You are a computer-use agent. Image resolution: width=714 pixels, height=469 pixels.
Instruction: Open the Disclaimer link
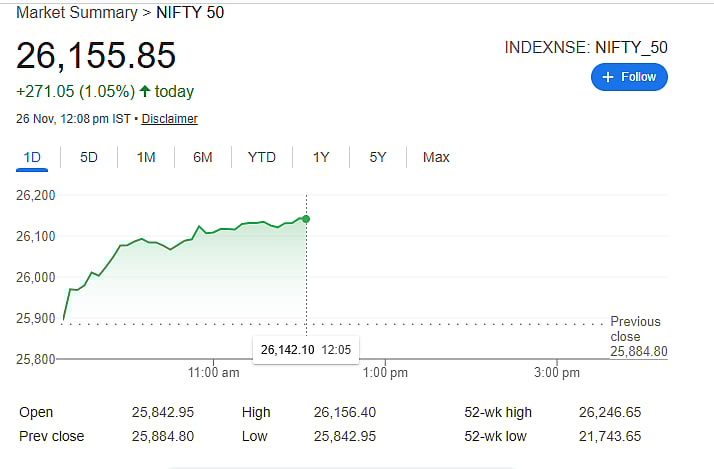[x=169, y=119]
